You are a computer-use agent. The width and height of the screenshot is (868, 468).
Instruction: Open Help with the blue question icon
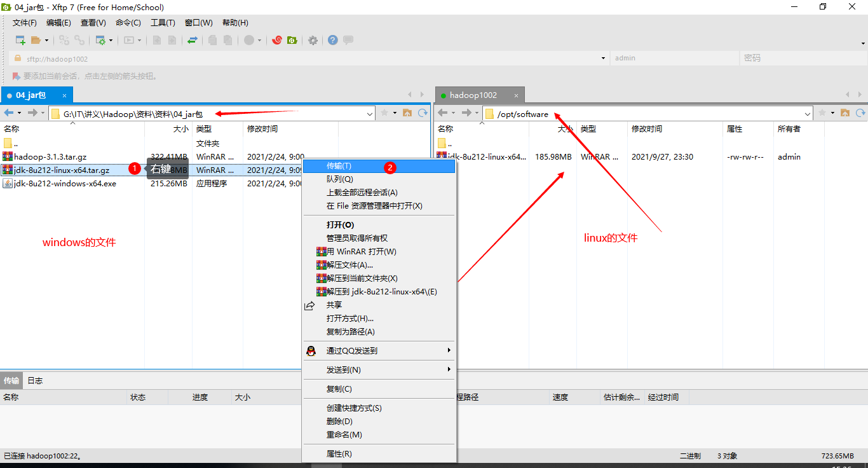[x=333, y=40]
